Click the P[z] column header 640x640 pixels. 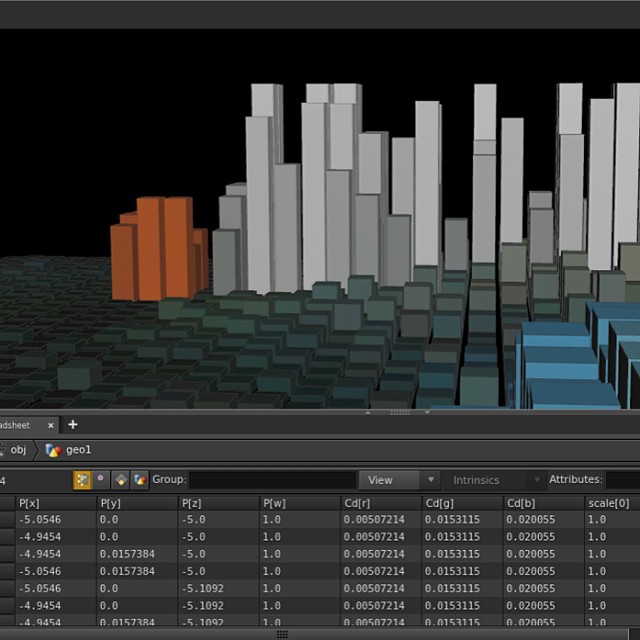coord(217,503)
